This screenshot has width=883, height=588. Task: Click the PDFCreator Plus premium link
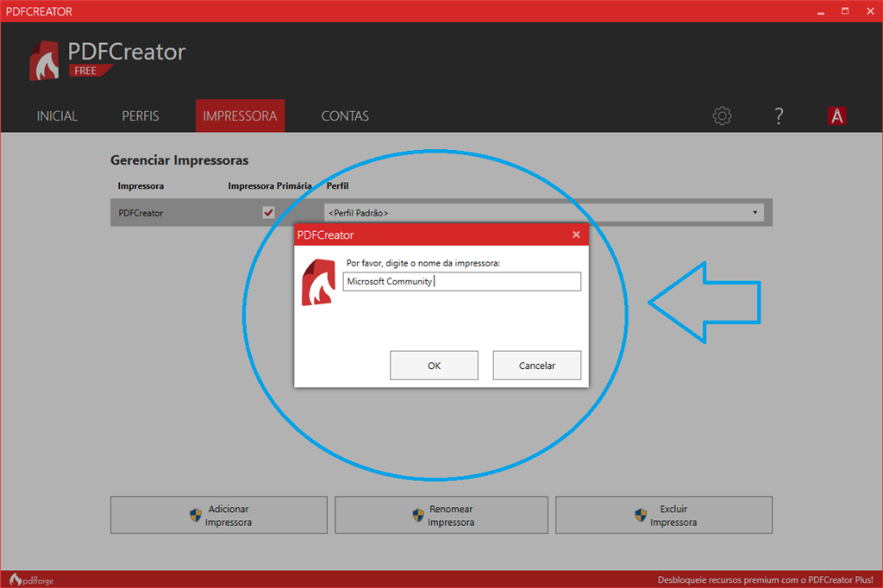(x=766, y=579)
